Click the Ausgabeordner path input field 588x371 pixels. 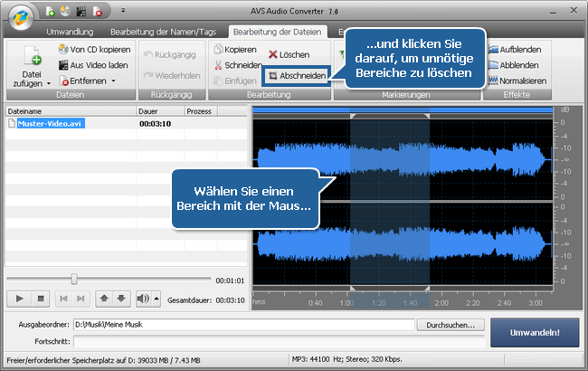click(x=244, y=325)
